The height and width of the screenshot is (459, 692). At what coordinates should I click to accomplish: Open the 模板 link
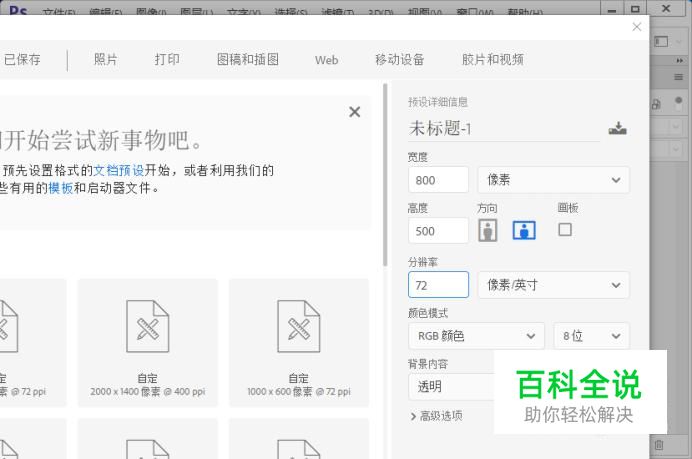point(61,188)
